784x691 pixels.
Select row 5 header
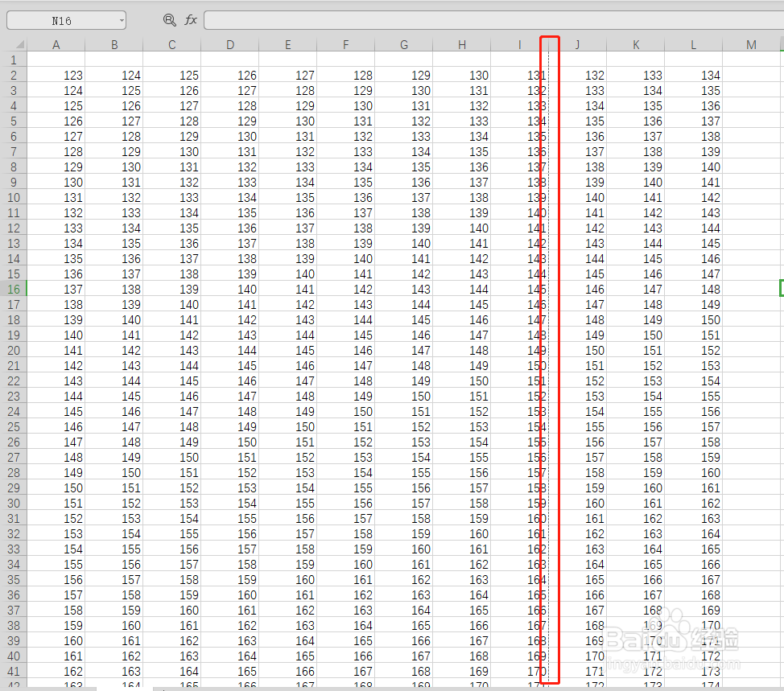click(x=14, y=121)
